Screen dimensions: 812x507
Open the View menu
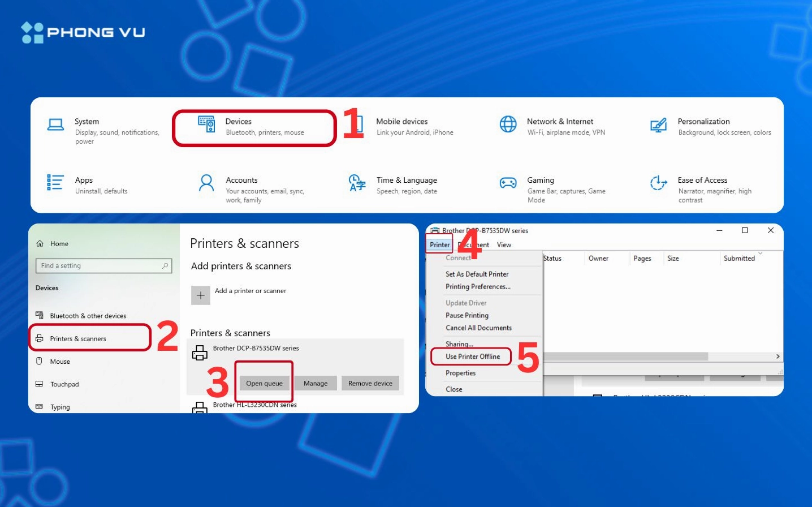(x=503, y=244)
